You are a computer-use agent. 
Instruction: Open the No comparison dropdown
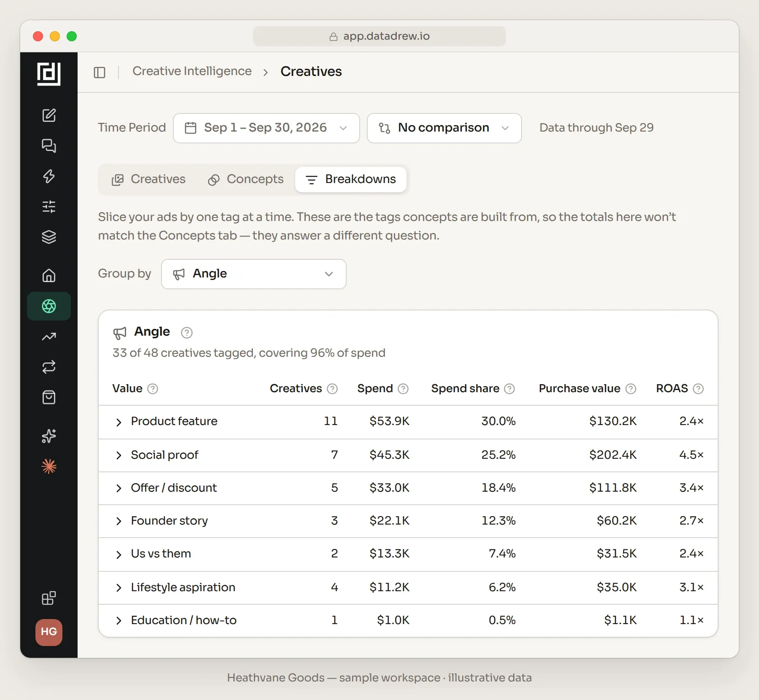444,128
